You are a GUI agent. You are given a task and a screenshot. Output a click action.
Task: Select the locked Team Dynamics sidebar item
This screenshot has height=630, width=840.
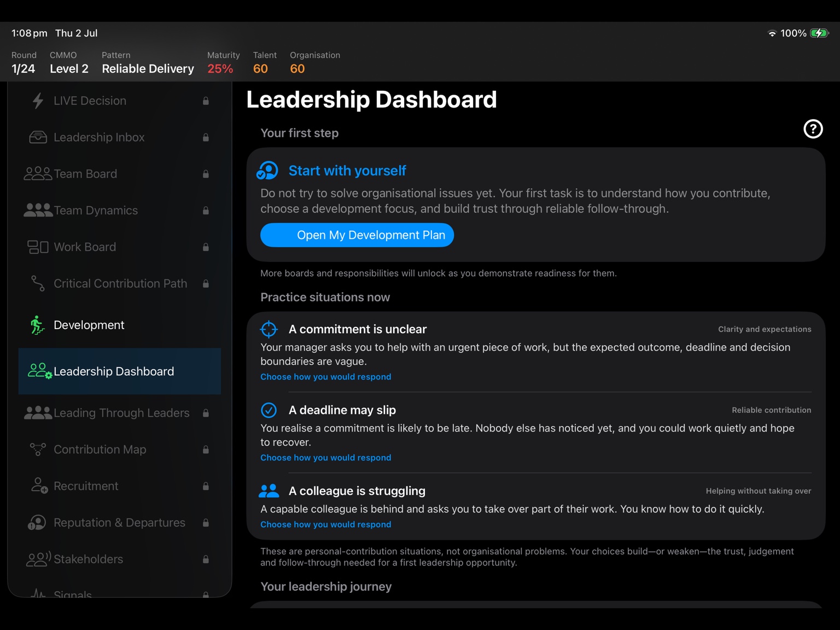[120, 211]
